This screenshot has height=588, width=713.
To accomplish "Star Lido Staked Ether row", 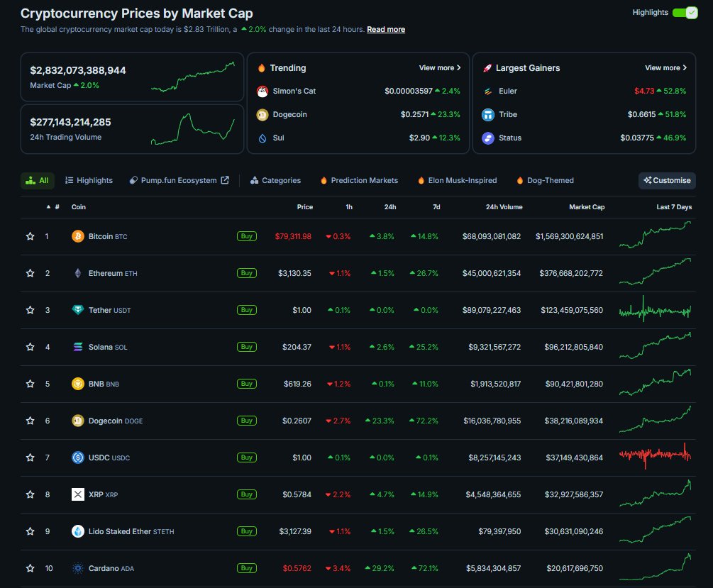I will [30, 531].
